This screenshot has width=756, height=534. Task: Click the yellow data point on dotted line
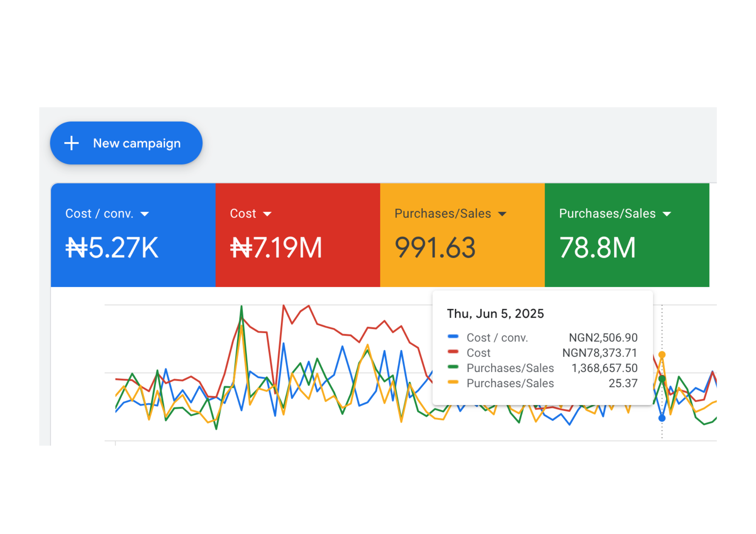click(x=662, y=355)
